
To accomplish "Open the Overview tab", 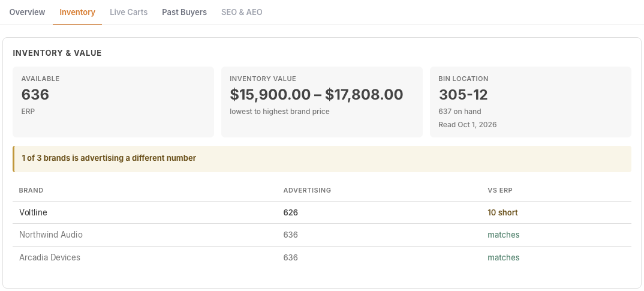I will (x=27, y=13).
